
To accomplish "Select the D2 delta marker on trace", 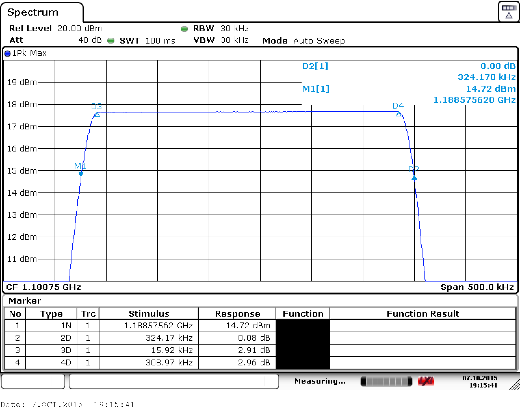I will (414, 177).
